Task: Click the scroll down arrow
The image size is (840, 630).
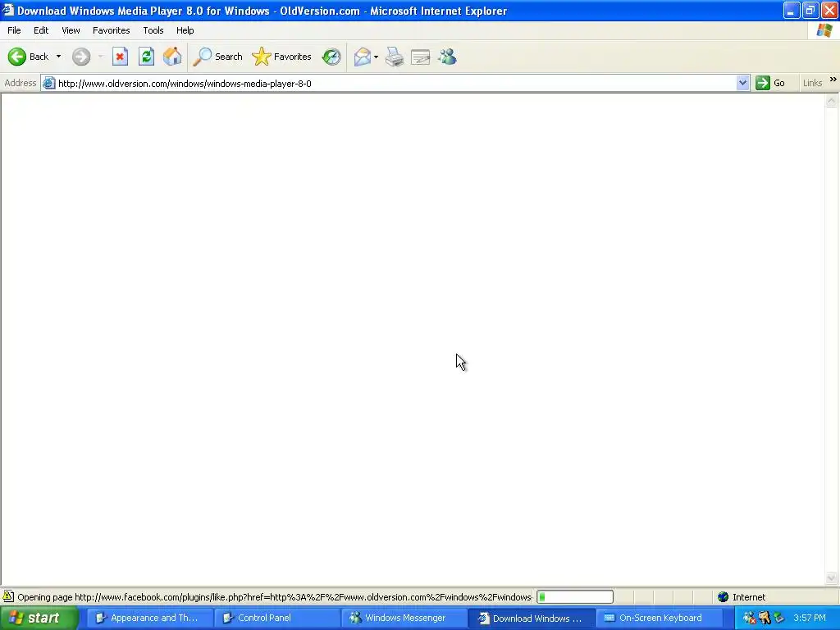Action: [x=832, y=577]
